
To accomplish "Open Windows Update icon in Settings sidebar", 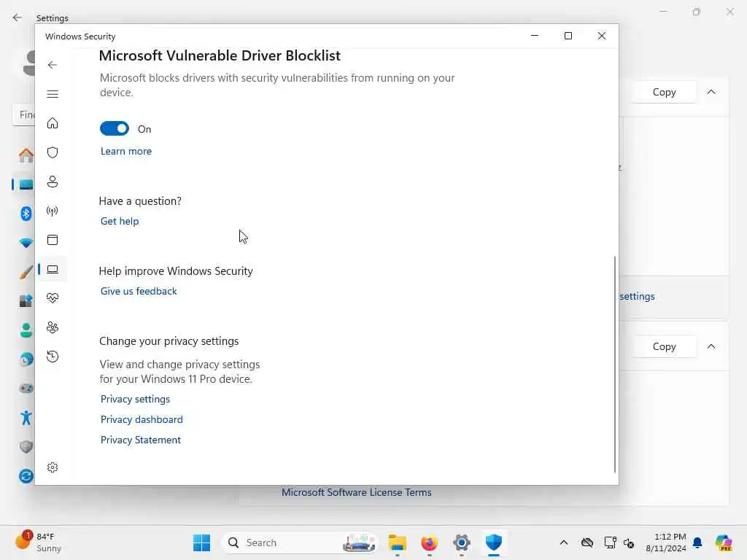I will (x=26, y=475).
